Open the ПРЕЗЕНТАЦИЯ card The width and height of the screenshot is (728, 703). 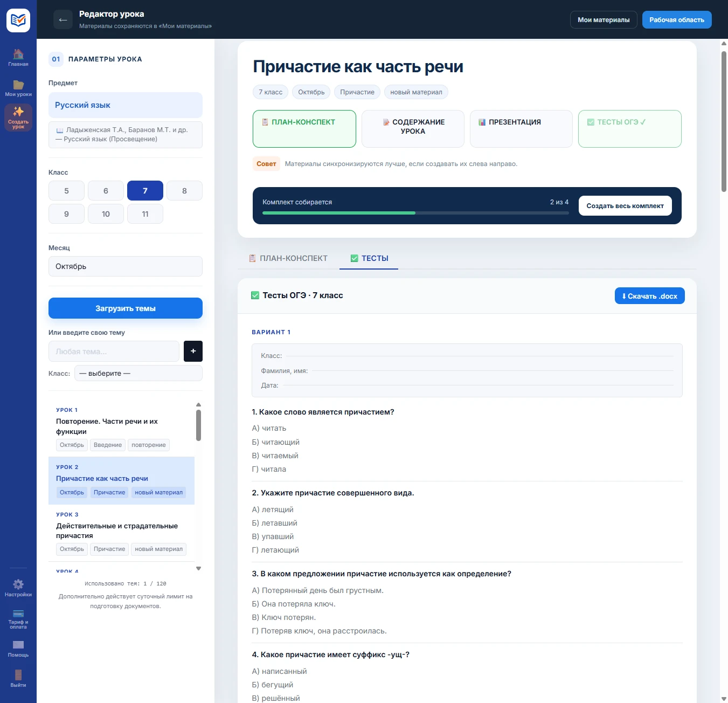click(x=521, y=129)
